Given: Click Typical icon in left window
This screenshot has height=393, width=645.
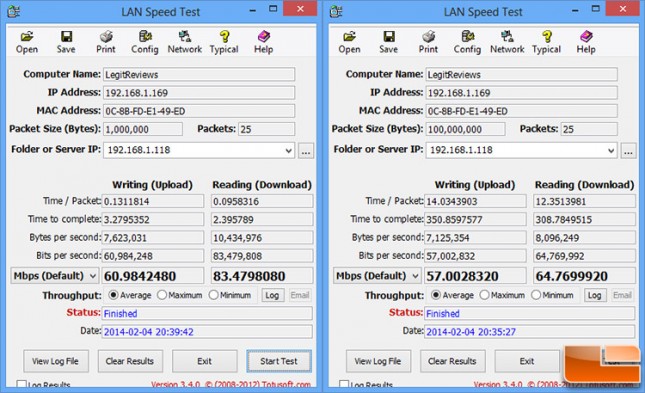Looking at the screenshot, I should pyautogui.click(x=224, y=42).
